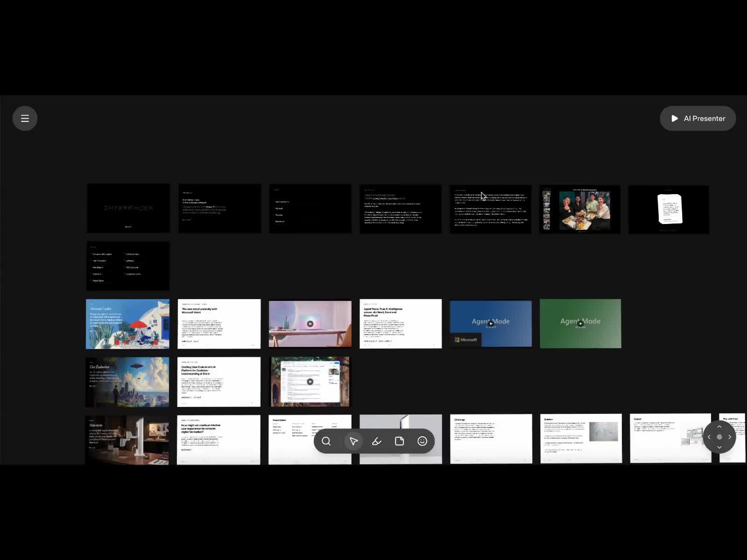The width and height of the screenshot is (747, 560).
Task: Open the INTERFACES title slide
Action: (x=128, y=208)
